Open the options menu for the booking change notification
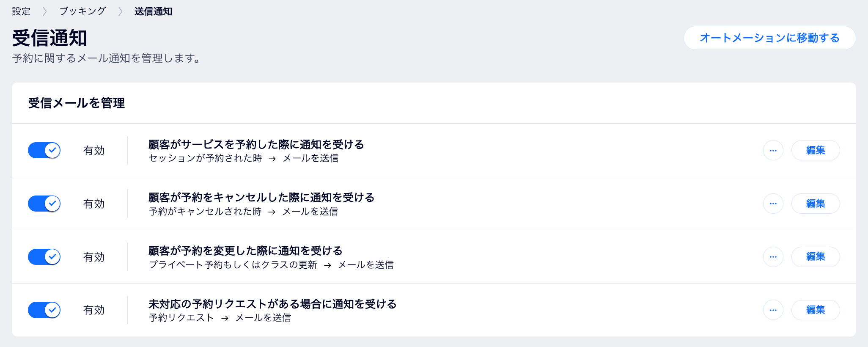The width and height of the screenshot is (868, 347). [x=773, y=256]
